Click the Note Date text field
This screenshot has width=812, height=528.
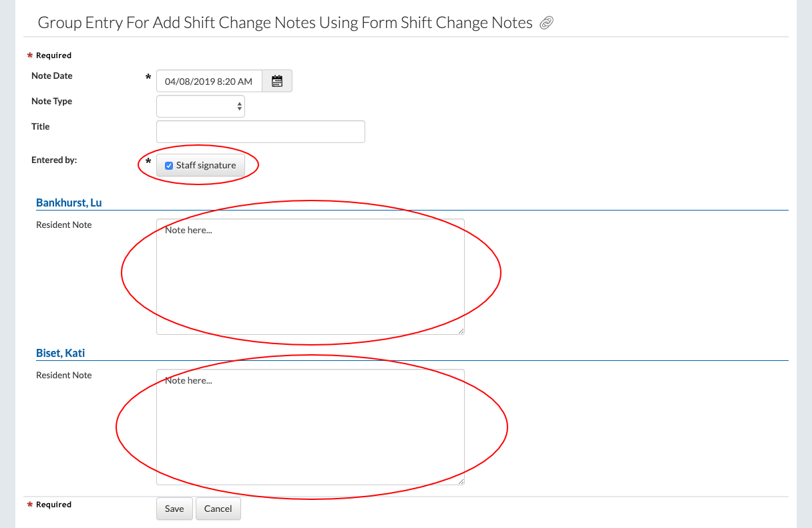pos(209,81)
